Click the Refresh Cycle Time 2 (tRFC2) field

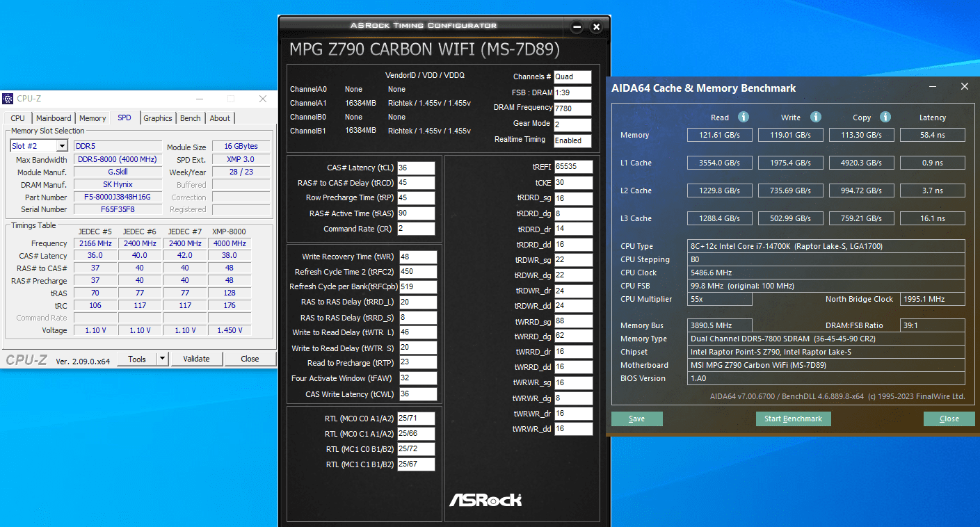pyautogui.click(x=418, y=272)
